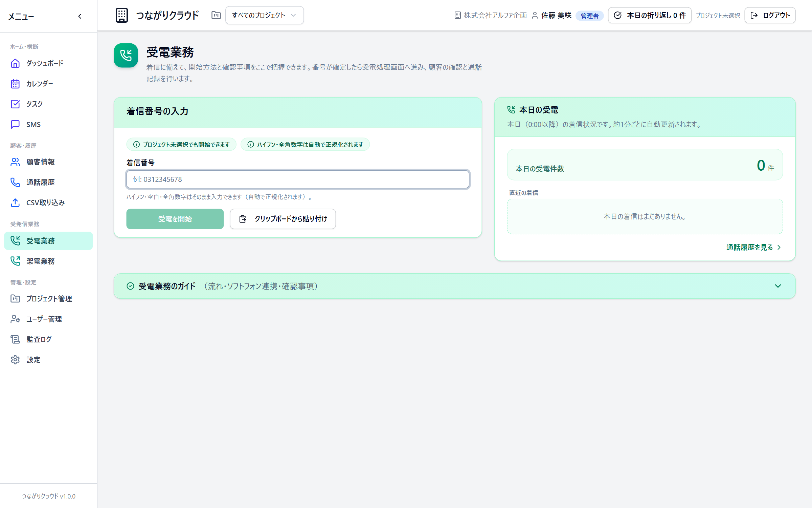Expand the 受電業務のガイド chevron

[x=778, y=286]
